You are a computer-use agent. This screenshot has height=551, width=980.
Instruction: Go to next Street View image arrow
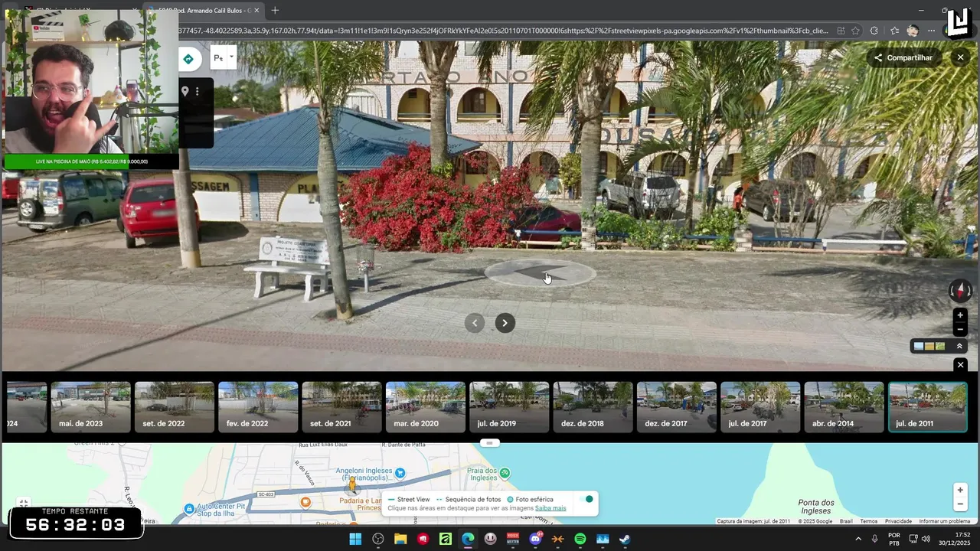pos(505,323)
